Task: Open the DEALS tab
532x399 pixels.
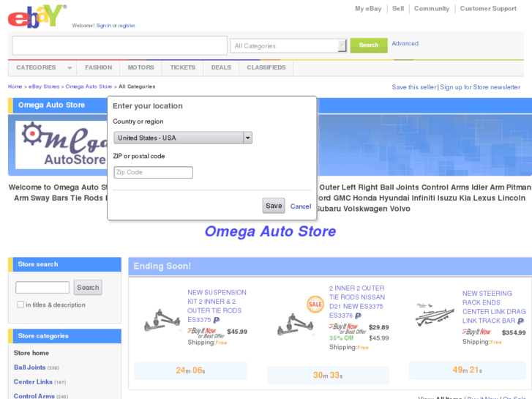Action: pyautogui.click(x=221, y=67)
